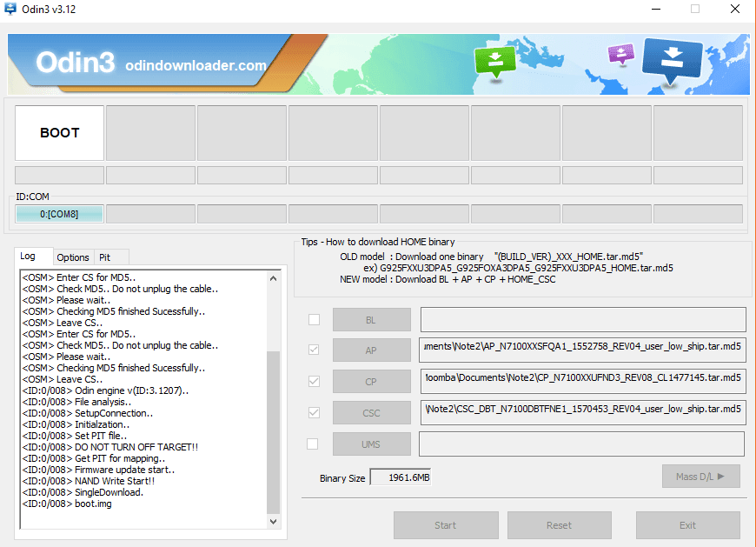
Task: Click the CSC file path field
Action: 583,412
